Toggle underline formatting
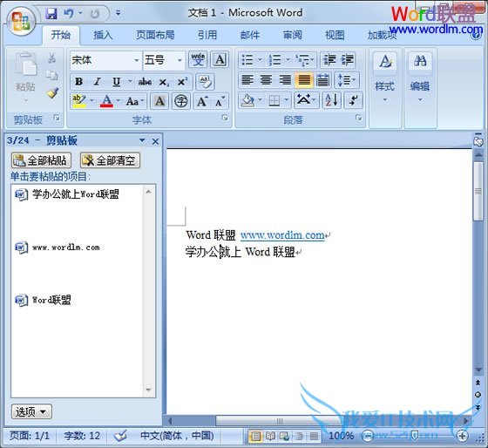The width and height of the screenshot is (488, 448). pyautogui.click(x=117, y=82)
